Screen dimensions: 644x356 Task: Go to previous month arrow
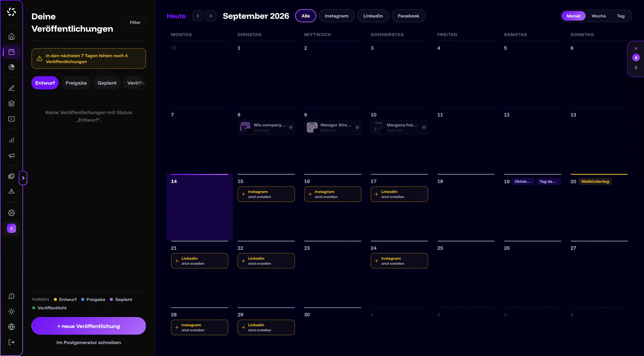(198, 16)
